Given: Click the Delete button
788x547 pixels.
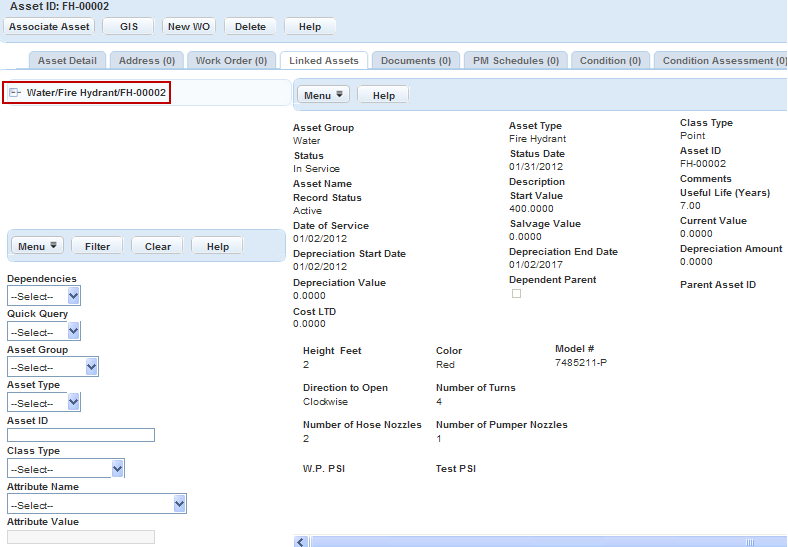Looking at the screenshot, I should coord(250,27).
